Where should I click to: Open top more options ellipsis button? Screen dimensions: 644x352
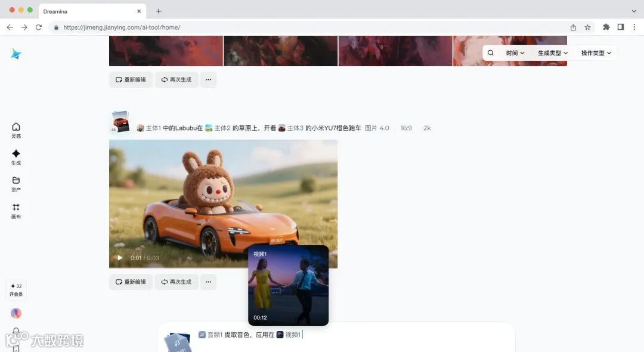(x=208, y=80)
